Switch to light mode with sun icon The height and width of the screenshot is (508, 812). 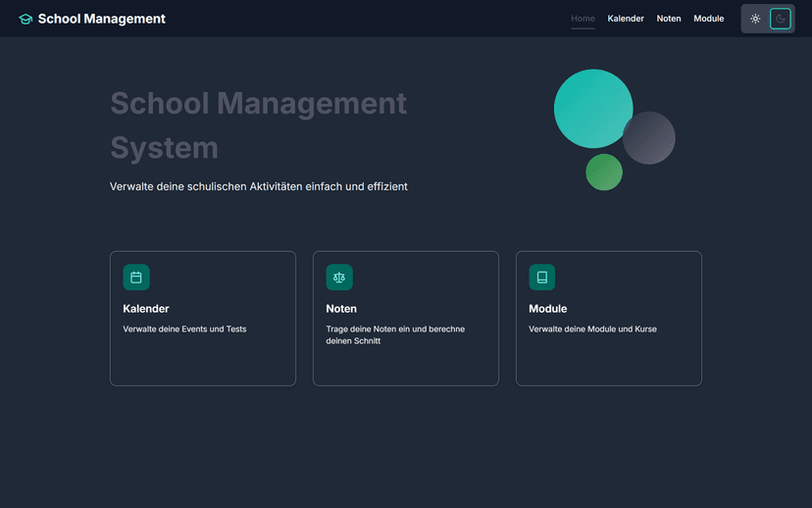point(755,19)
